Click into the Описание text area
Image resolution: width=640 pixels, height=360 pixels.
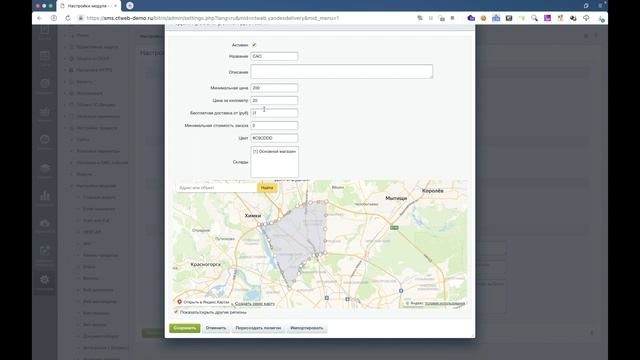tap(341, 71)
